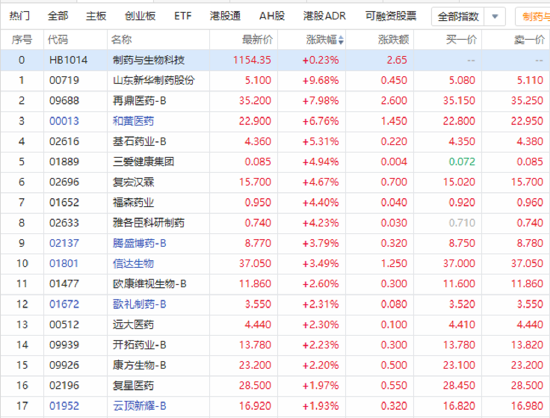Click stock code 02696
This screenshot has height=418, width=550.
click(x=64, y=182)
